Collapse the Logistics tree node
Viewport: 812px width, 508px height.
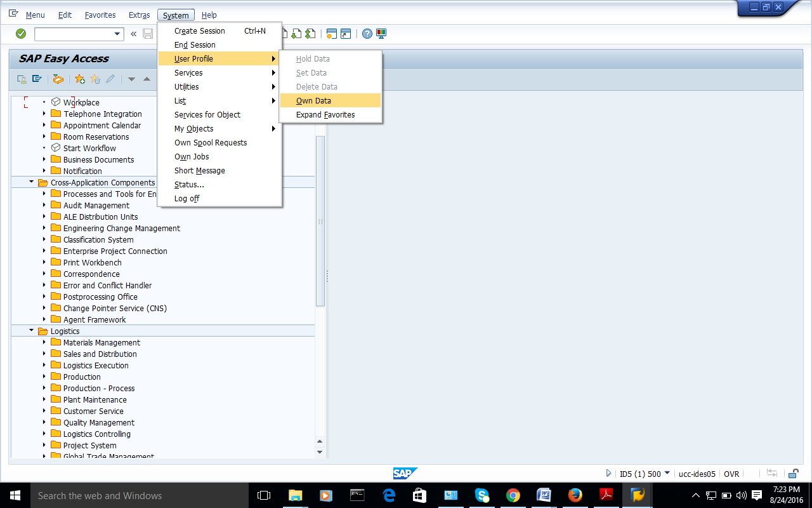tap(31, 331)
